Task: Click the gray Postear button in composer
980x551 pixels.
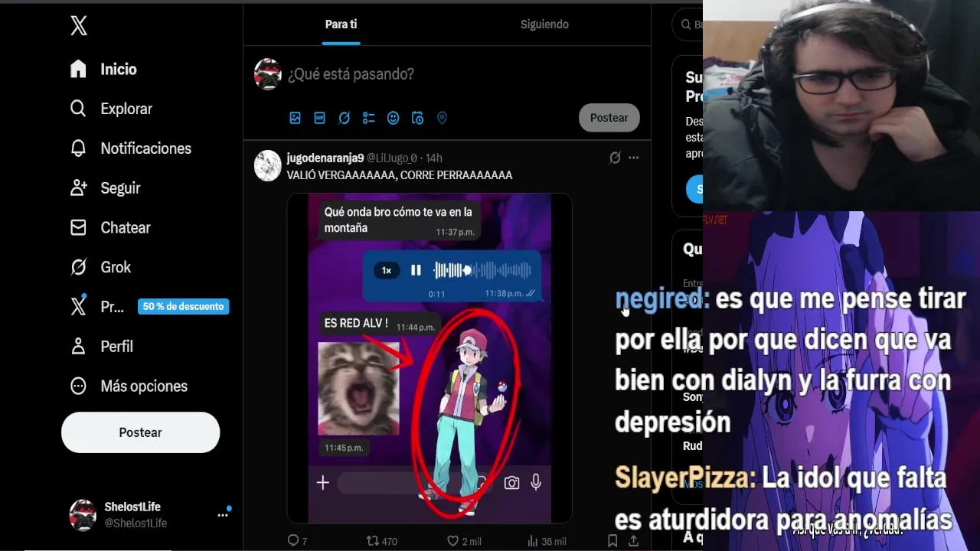Action: [609, 118]
